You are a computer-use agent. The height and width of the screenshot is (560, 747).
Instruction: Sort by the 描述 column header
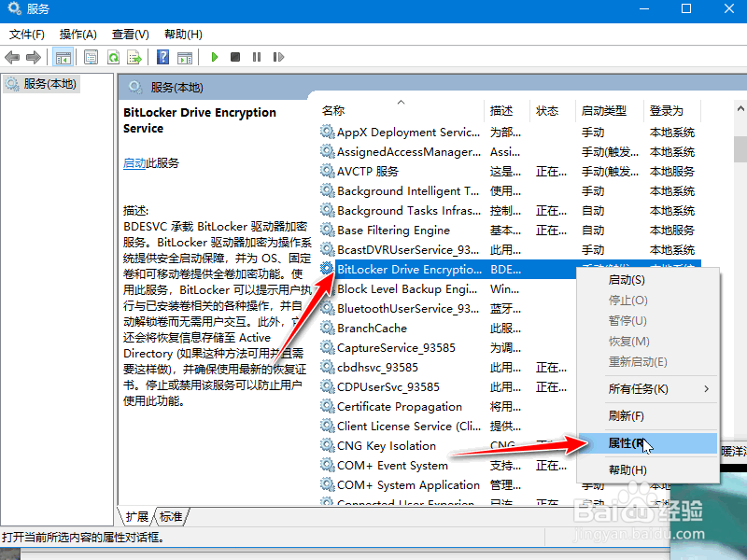click(507, 111)
